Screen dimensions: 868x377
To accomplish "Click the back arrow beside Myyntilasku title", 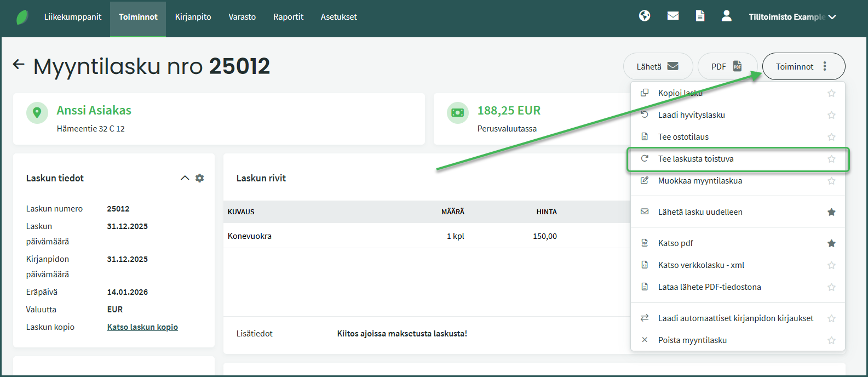I will 19,65.
